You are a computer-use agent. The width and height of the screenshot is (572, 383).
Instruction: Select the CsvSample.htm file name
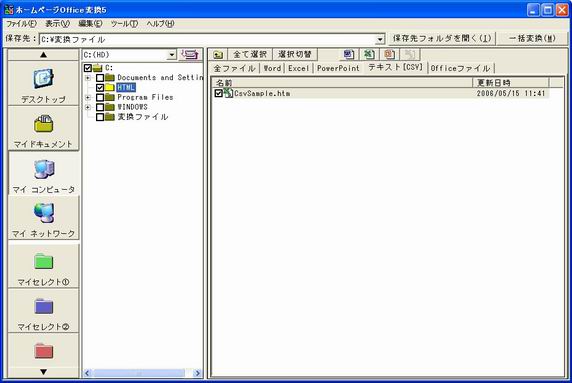pyautogui.click(x=262, y=93)
